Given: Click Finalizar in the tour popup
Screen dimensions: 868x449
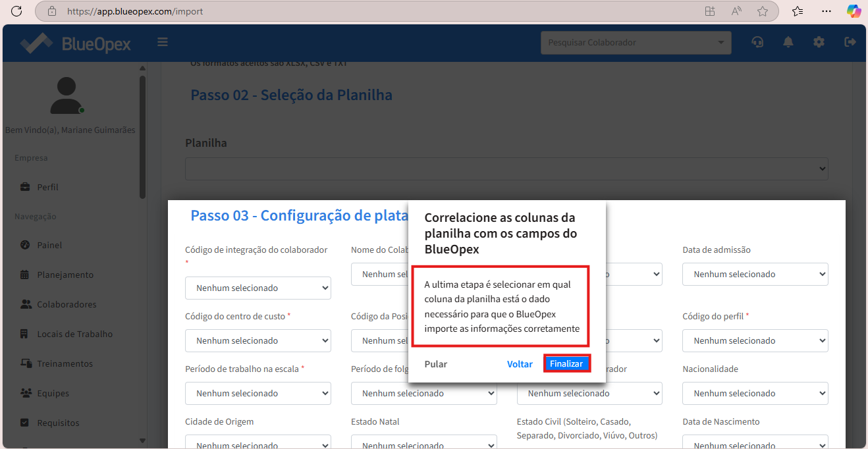Looking at the screenshot, I should (566, 363).
